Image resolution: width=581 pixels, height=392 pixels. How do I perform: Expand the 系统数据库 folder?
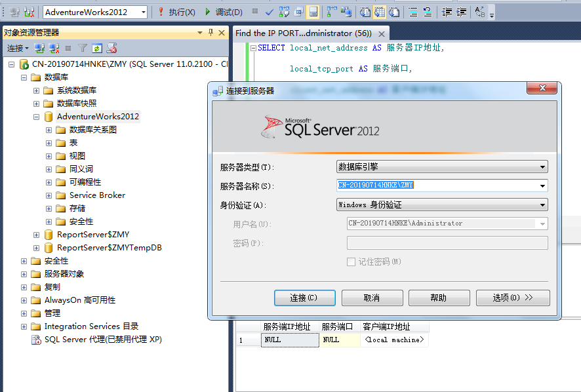[37, 90]
